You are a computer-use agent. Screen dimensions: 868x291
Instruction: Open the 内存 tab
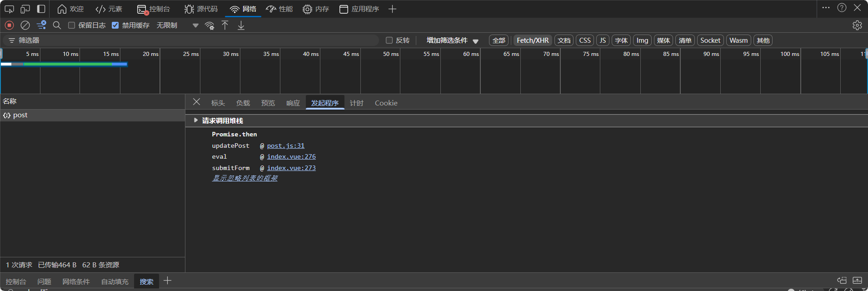[315, 9]
